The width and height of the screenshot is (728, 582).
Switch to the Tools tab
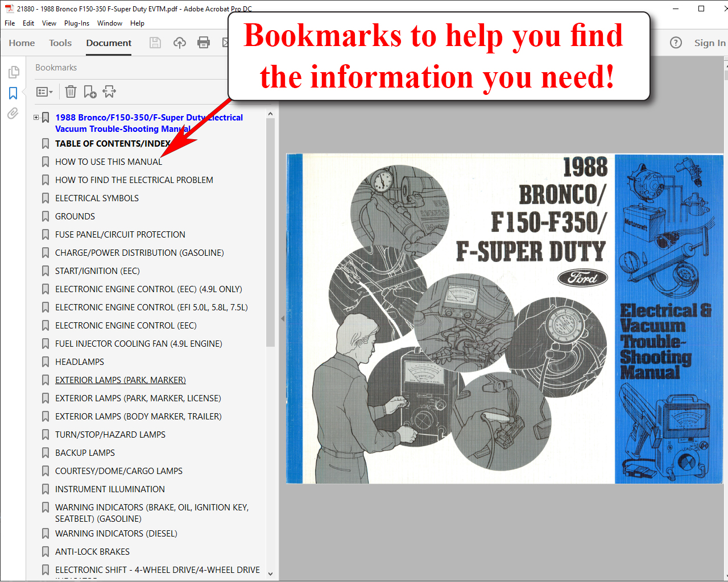tap(60, 43)
